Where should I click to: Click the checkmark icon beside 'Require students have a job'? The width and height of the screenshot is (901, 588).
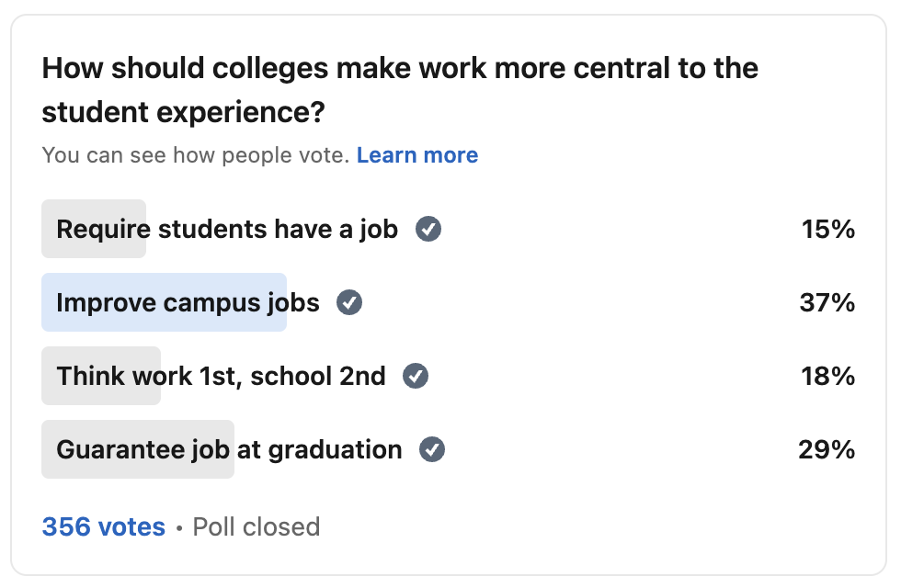[x=428, y=230]
